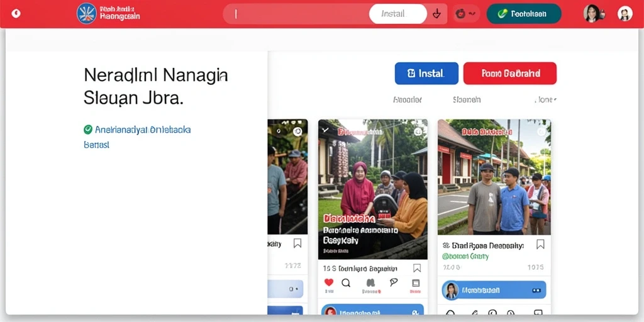Viewport: 644px width, 322px height.
Task: Click the download arrow icon beside search bar
Action: point(436,14)
